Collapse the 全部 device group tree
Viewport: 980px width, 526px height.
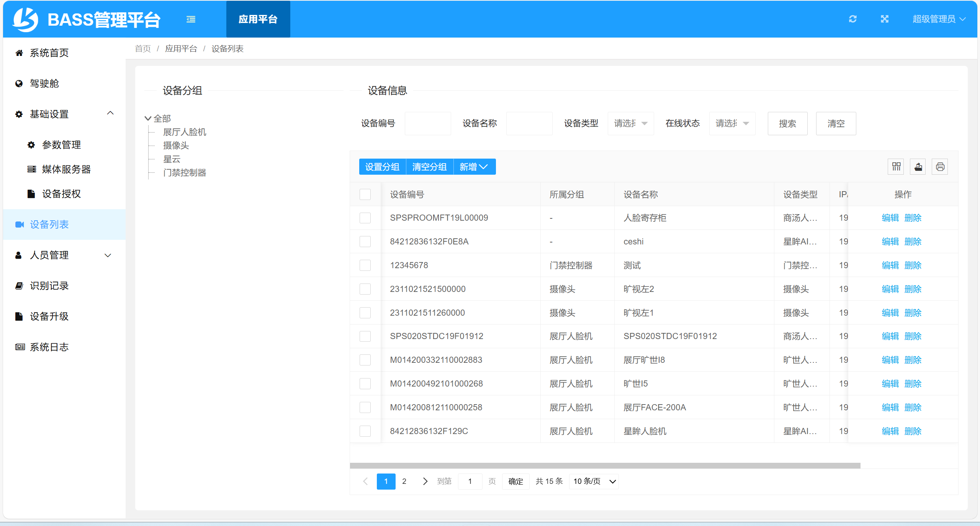pos(147,118)
